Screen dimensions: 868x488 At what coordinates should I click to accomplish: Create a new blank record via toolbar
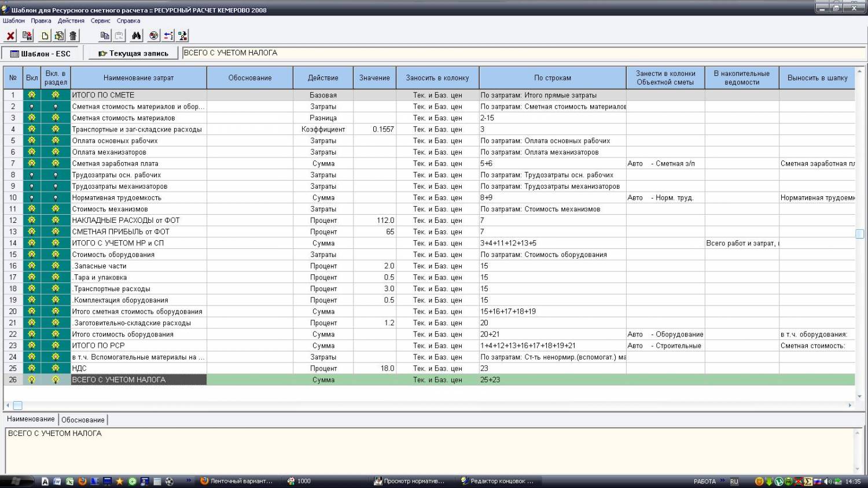(x=45, y=36)
